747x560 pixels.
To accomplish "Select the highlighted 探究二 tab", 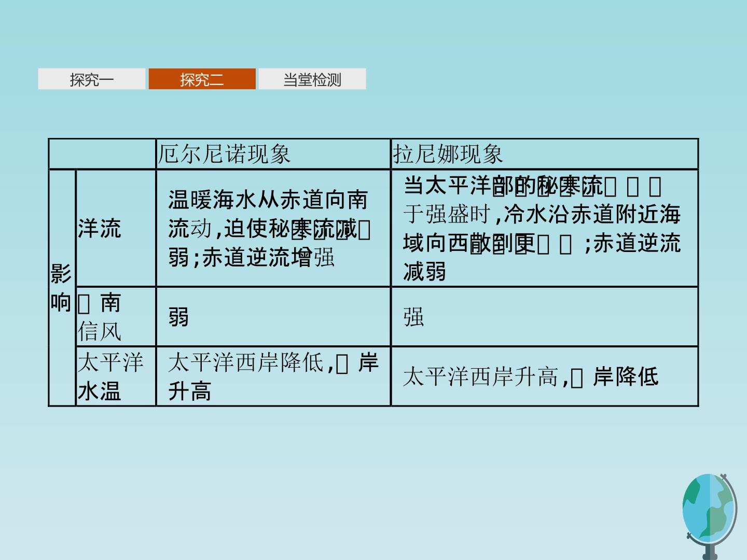I will point(202,79).
